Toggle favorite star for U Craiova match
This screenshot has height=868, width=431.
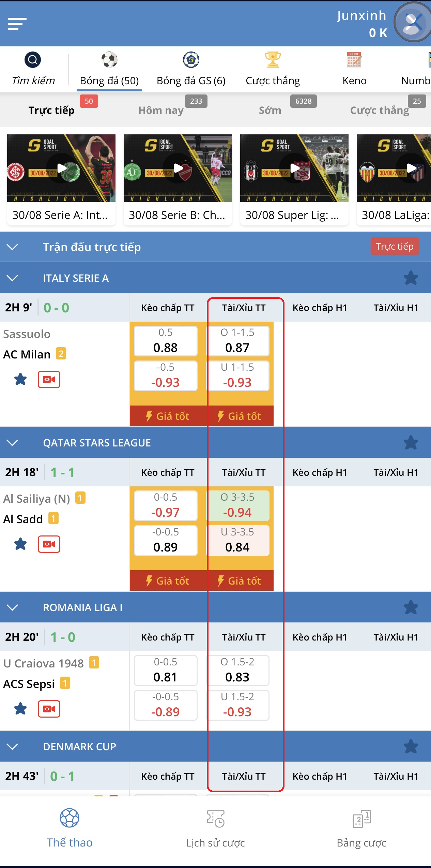pyautogui.click(x=20, y=709)
